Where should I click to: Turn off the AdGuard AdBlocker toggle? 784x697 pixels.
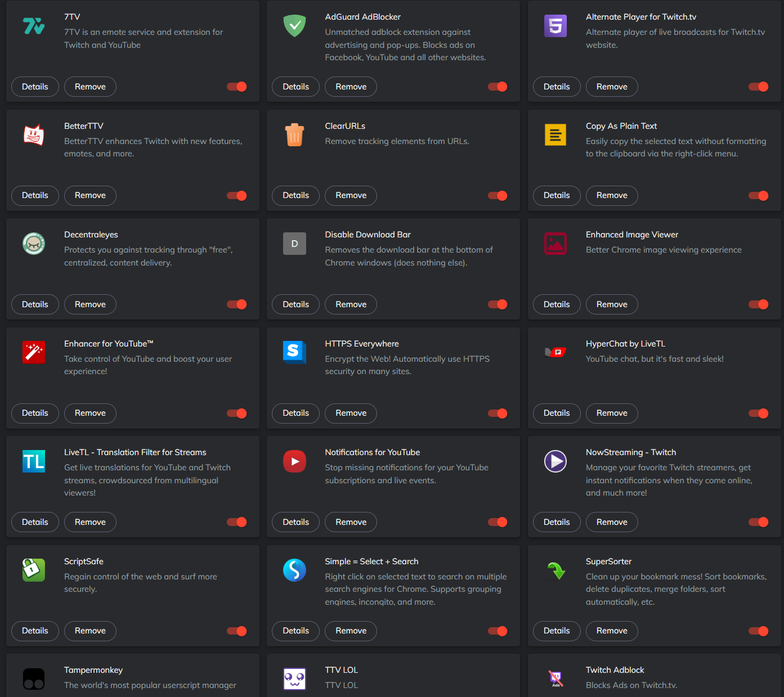498,87
